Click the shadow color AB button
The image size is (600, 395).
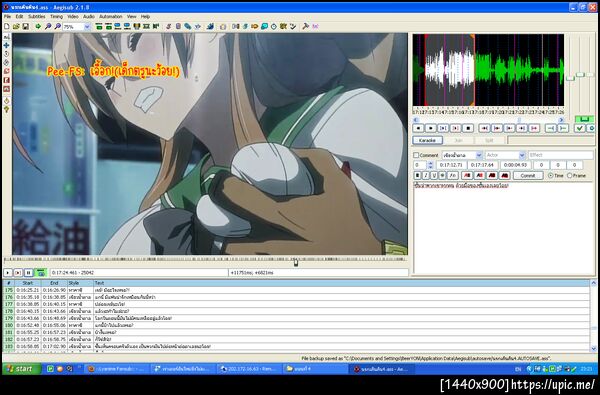point(504,175)
